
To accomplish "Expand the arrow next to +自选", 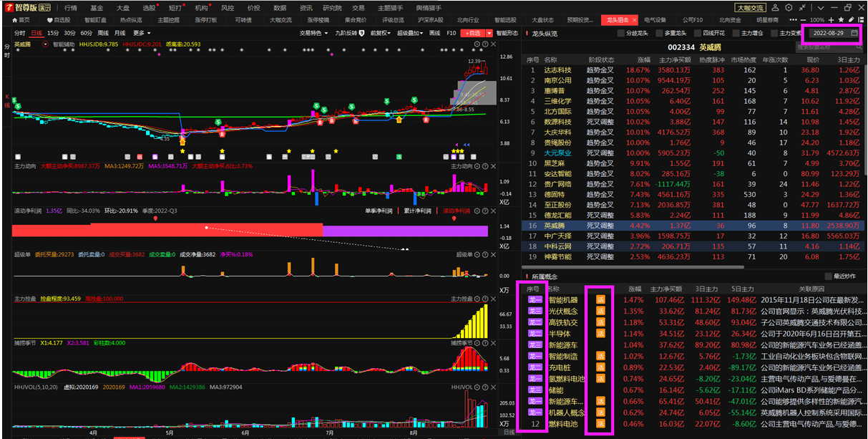I will click(489, 33).
